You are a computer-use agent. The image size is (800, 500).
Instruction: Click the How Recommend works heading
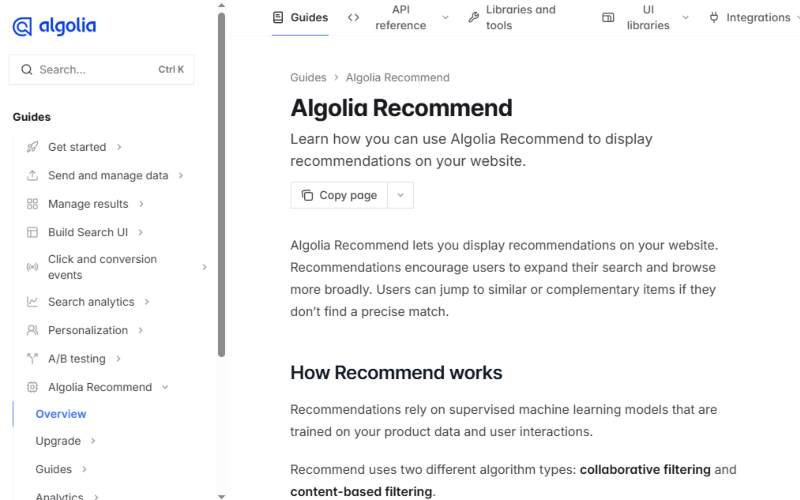(396, 372)
